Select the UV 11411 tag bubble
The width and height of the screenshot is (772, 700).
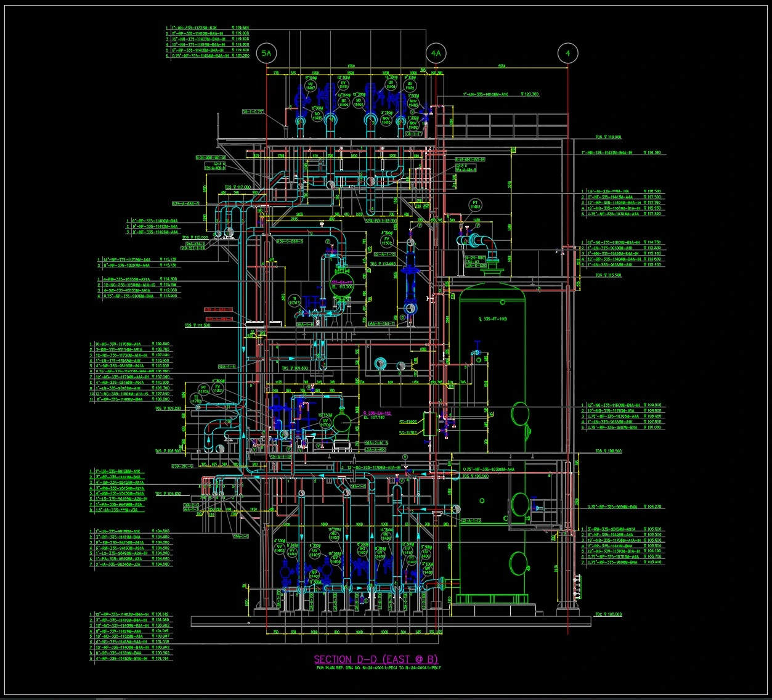tap(343, 86)
